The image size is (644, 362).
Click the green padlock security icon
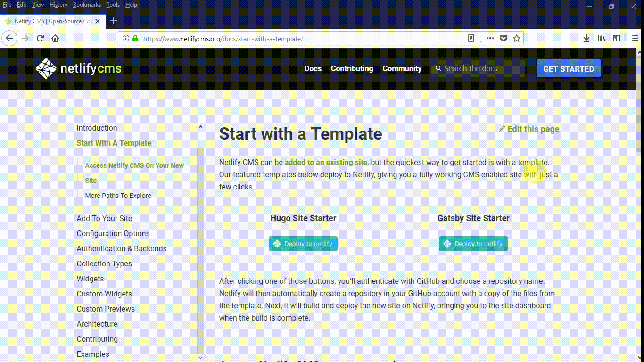135,38
